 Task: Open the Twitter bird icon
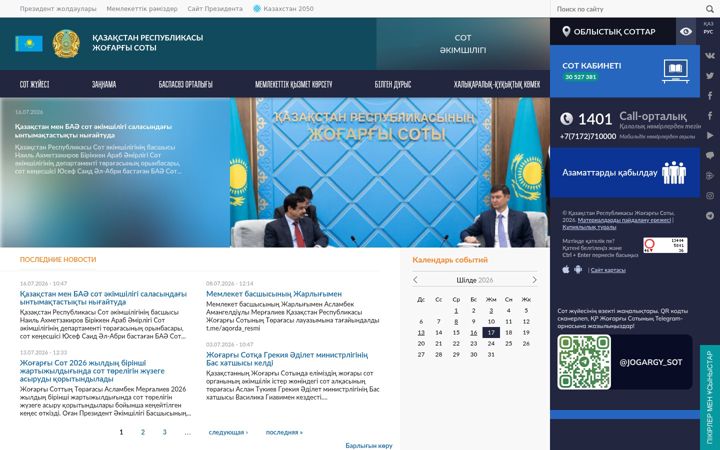click(x=710, y=76)
